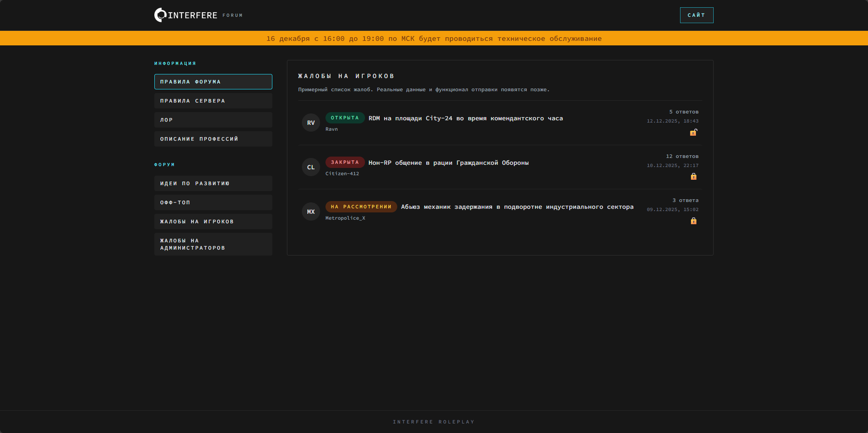
Task: Click the На рассмотрении status badge
Action: (361, 207)
